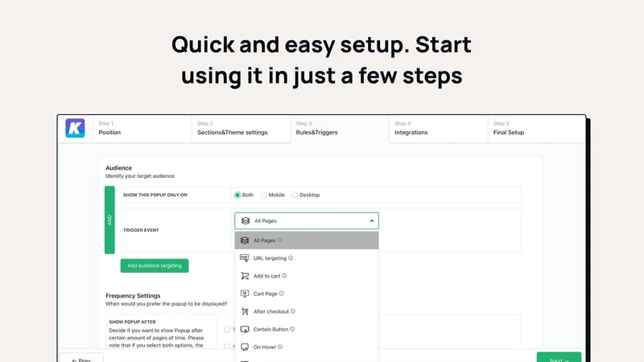The width and height of the screenshot is (644, 362).
Task: Choose URL targeting option
Action: pyautogui.click(x=307, y=258)
